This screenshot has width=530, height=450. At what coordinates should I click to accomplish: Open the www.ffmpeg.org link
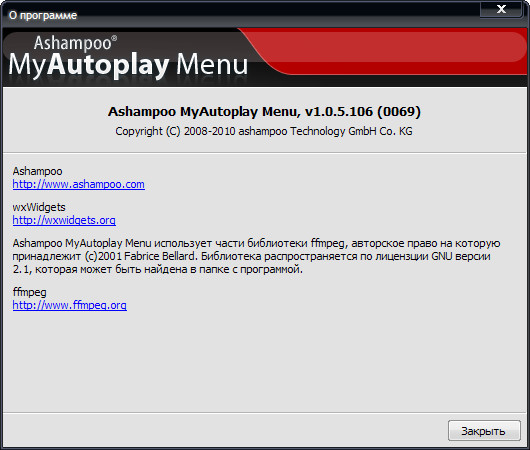click(x=70, y=305)
